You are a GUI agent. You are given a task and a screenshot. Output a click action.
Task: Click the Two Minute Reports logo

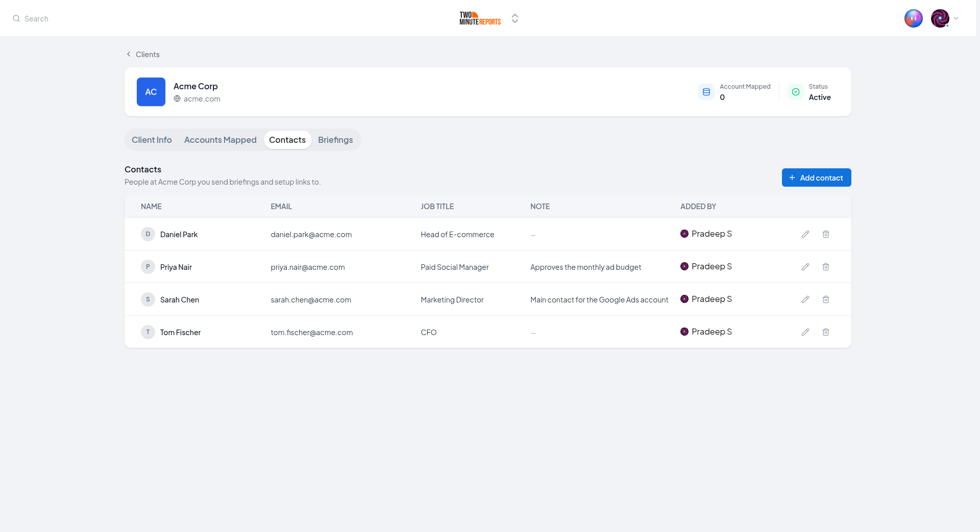(480, 18)
